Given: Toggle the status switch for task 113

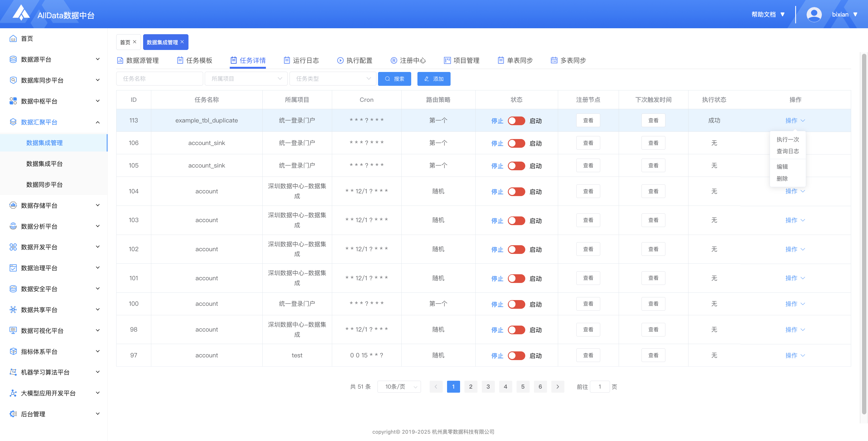Looking at the screenshot, I should [516, 121].
